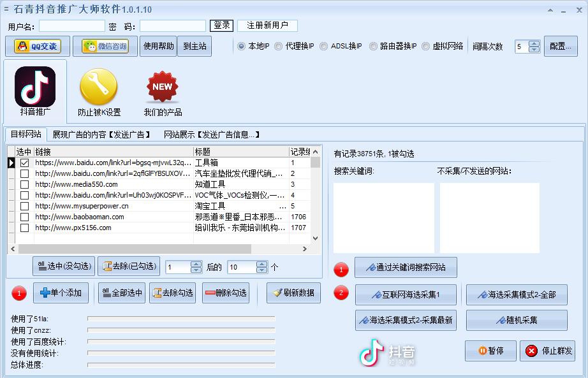Click the 微信咨询 consultation icon
Screen dimensions: 588x378
click(106, 46)
